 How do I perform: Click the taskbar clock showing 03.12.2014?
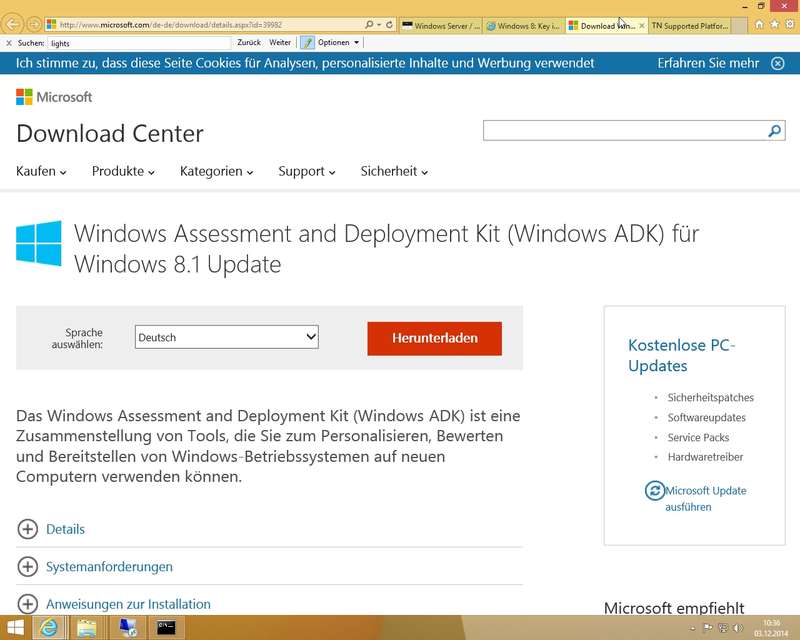tap(771, 628)
